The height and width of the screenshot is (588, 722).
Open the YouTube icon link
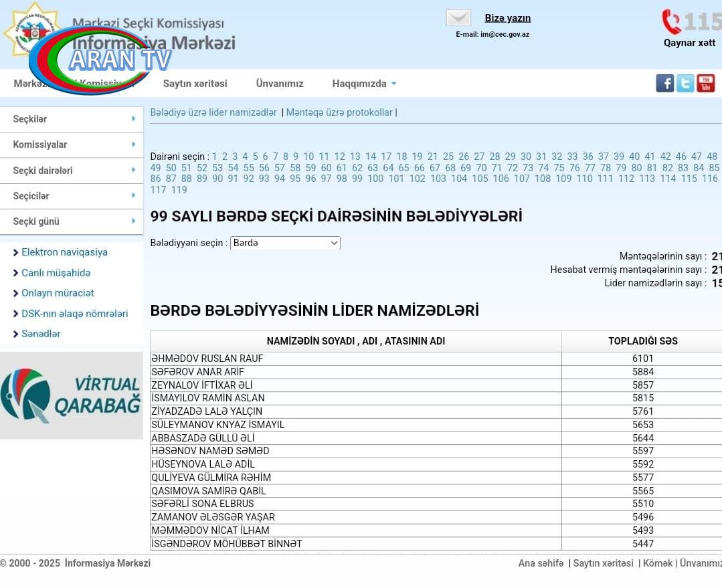(x=706, y=84)
